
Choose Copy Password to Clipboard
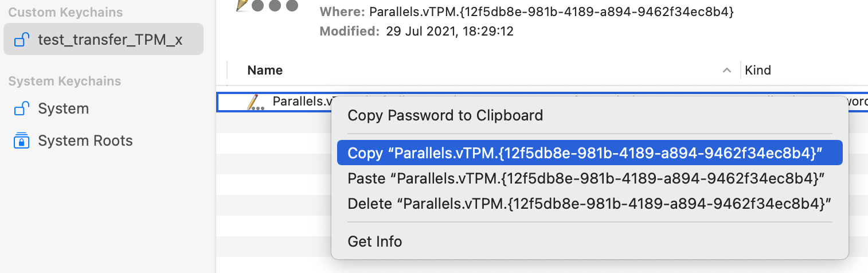[445, 115]
